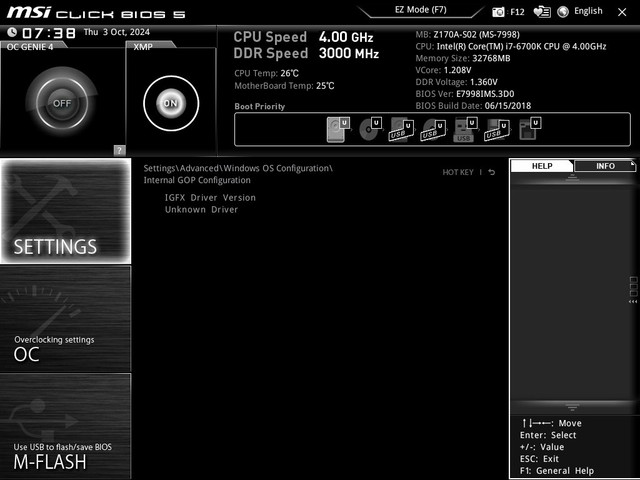Click the BIOS Ver E7998IMS.3D0 line
Image resolution: width=640 pixels, height=480 pixels.
coord(465,94)
